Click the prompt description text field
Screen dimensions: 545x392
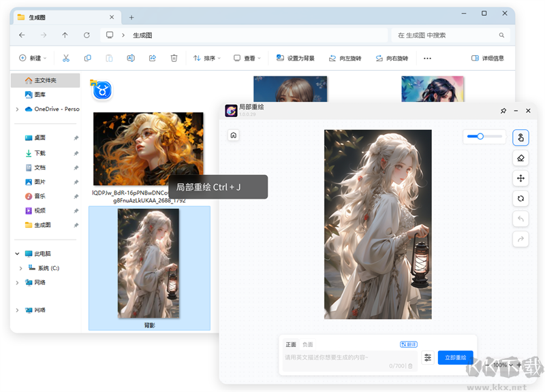pyautogui.click(x=341, y=357)
